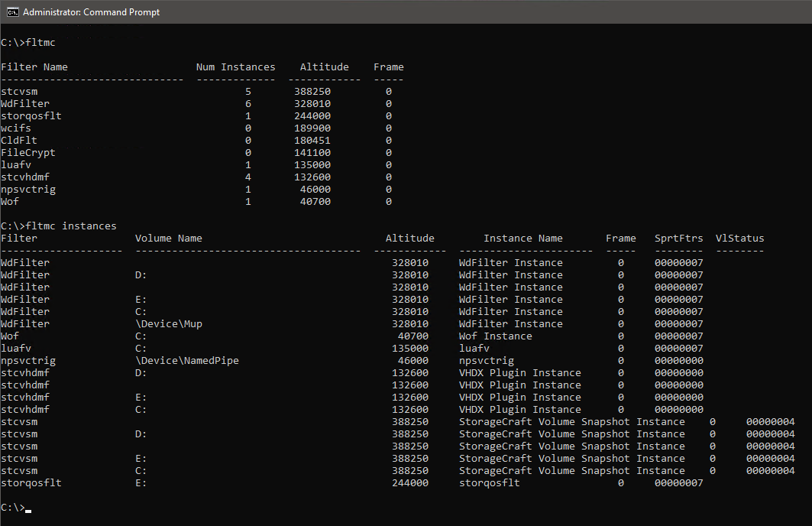Click the 'Num Instances' column header
812x526 pixels.
tap(235, 67)
